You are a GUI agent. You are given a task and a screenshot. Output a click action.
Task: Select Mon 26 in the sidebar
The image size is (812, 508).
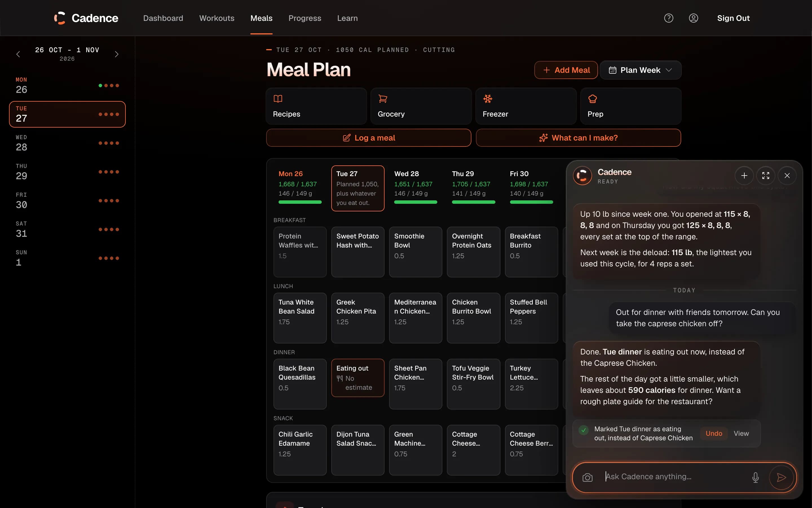tap(67, 85)
